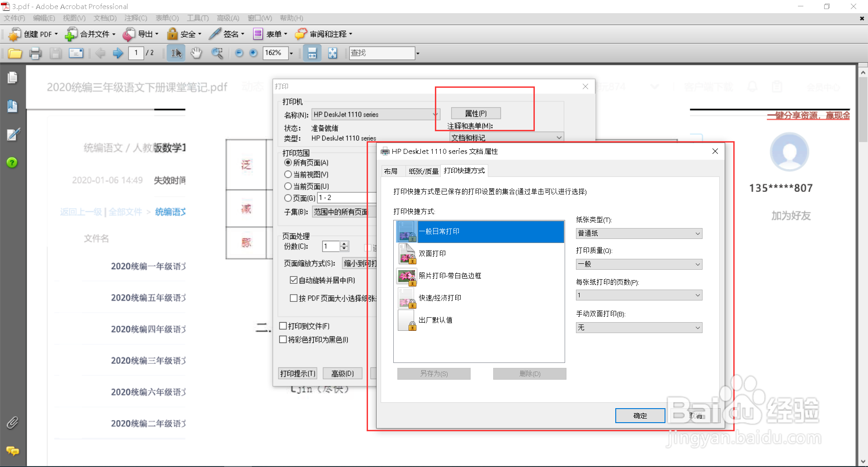Screen dimensions: 868x467
Task: Enable the 打印到文件 checkbox
Action: (283, 326)
